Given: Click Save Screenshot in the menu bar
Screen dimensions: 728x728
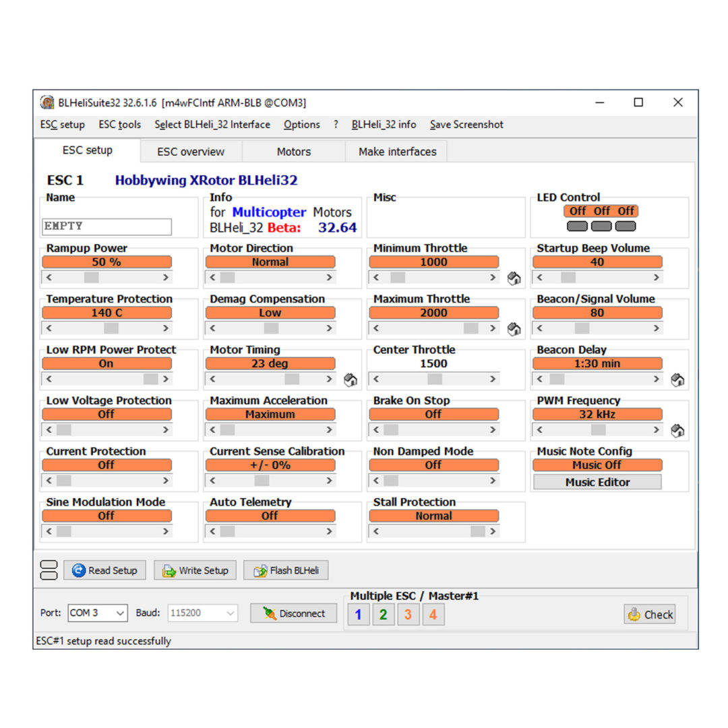Looking at the screenshot, I should [x=466, y=125].
